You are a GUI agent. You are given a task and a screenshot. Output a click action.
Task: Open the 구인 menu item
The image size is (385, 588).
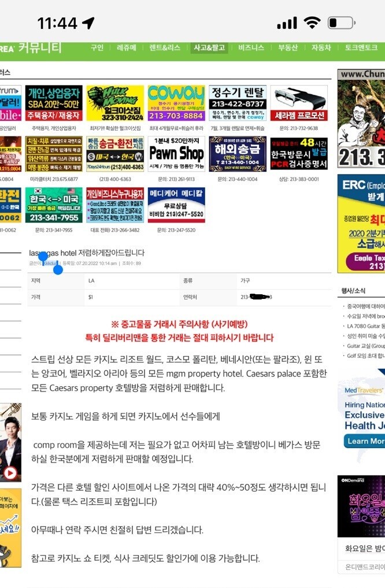click(x=97, y=47)
